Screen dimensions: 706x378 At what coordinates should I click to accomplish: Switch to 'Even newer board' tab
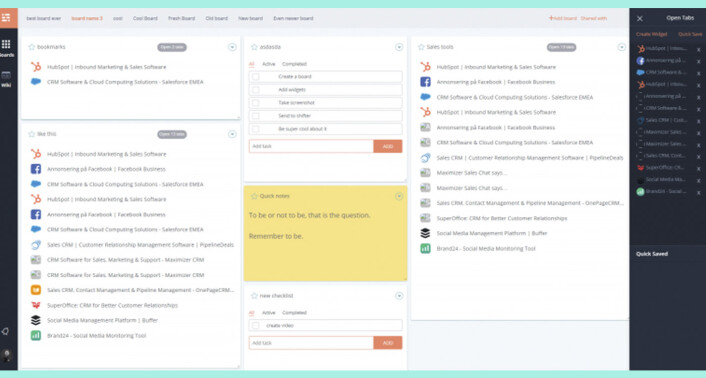pos(293,18)
